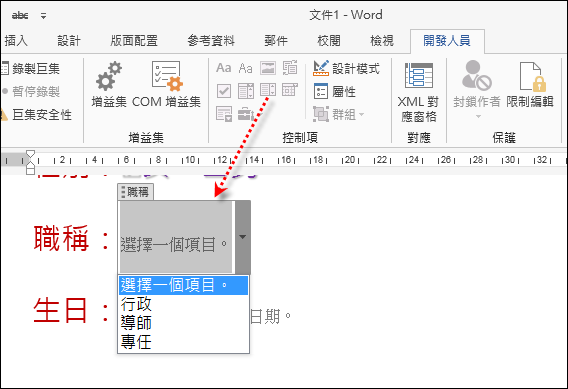This screenshot has width=568, height=389.
Task: Click the spelling check abc icon
Action: [20, 15]
